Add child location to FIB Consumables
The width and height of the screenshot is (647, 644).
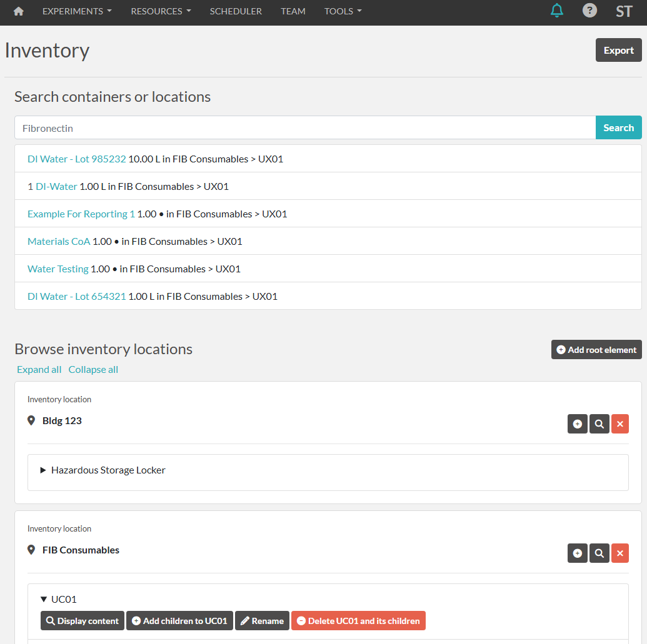[x=577, y=553]
